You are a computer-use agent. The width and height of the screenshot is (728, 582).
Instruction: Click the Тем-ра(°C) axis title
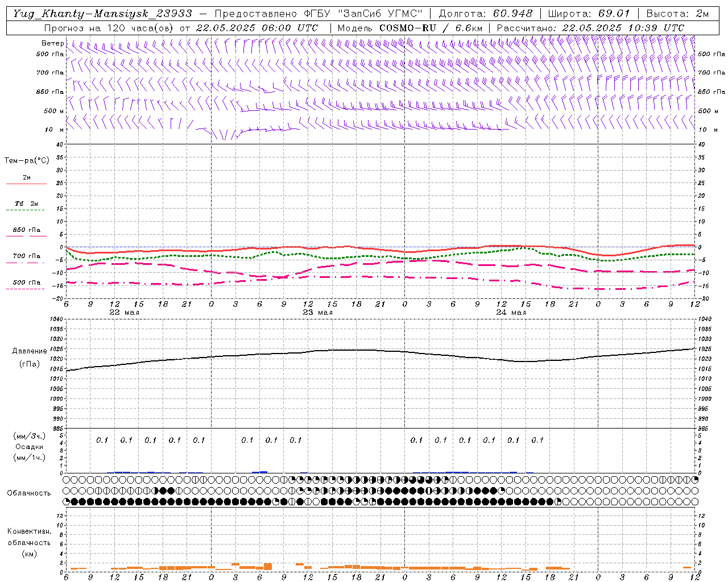click(27, 160)
